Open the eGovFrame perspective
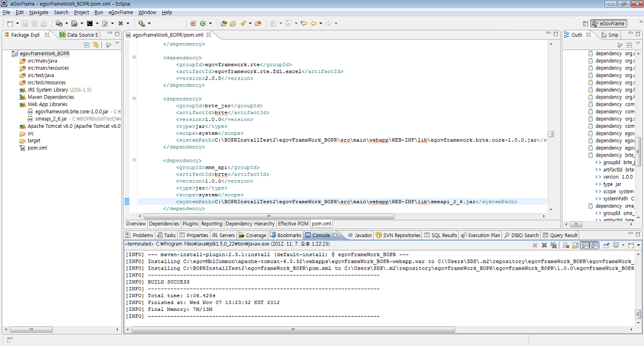This screenshot has width=644, height=346. point(608,24)
